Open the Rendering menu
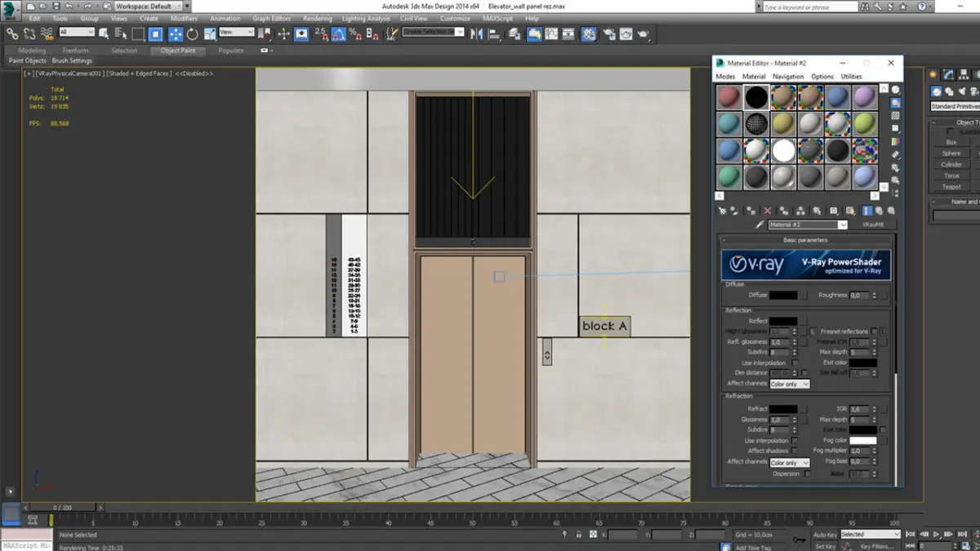This screenshot has width=980, height=551. pos(318,18)
